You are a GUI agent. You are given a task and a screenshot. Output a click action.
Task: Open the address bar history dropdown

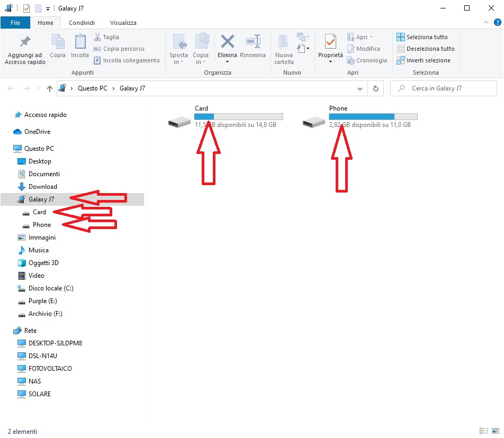(360, 89)
